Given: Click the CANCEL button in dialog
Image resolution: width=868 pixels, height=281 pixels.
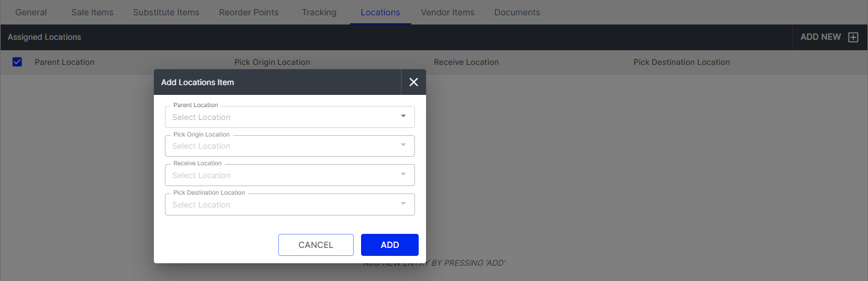Looking at the screenshot, I should coord(316,245).
